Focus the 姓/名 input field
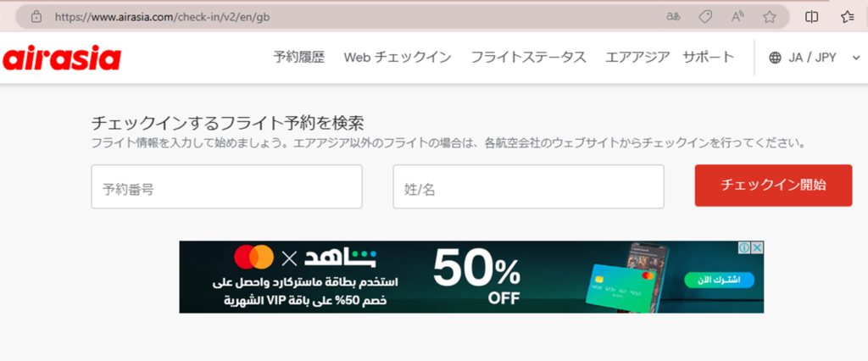The height and width of the screenshot is (361, 868). (x=528, y=186)
